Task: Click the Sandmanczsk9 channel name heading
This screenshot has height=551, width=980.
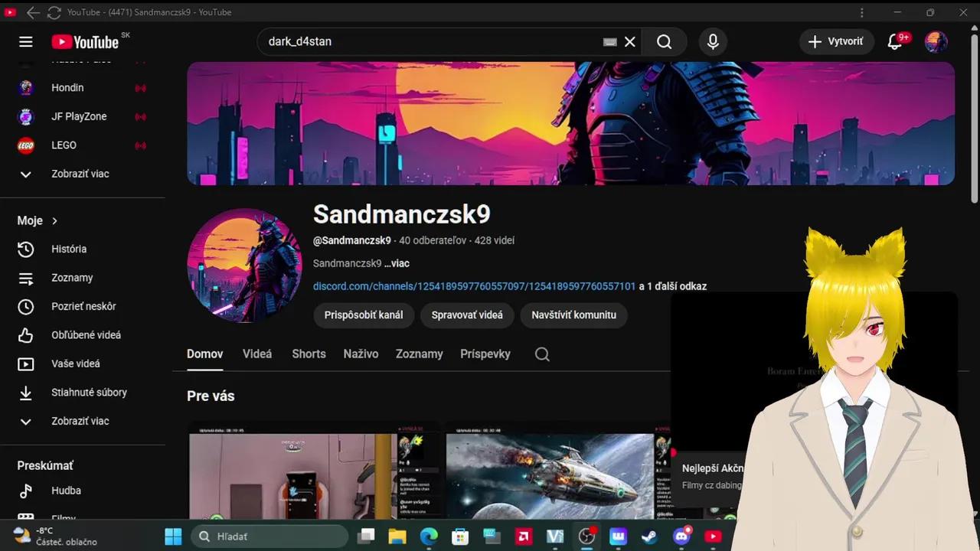Action: [x=402, y=214]
